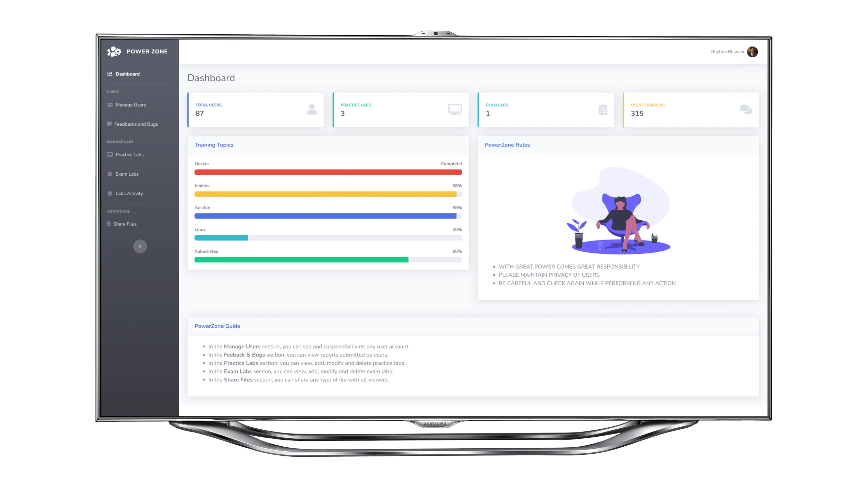Select the Manage Users icon

coord(110,104)
